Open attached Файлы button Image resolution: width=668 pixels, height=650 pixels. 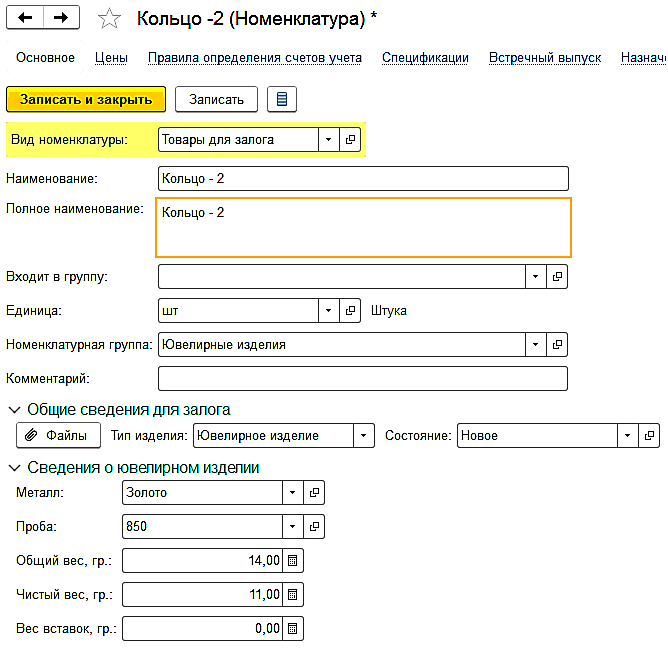(x=58, y=435)
